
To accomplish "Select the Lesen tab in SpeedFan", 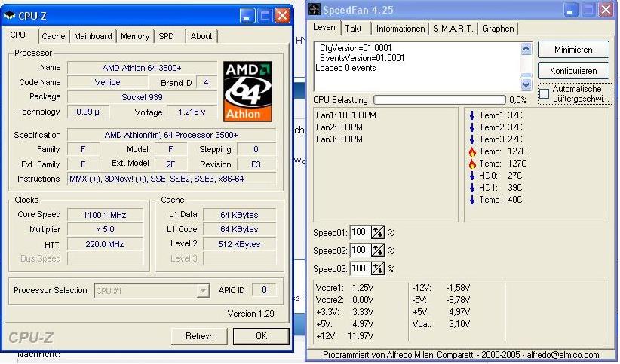I will pos(324,27).
